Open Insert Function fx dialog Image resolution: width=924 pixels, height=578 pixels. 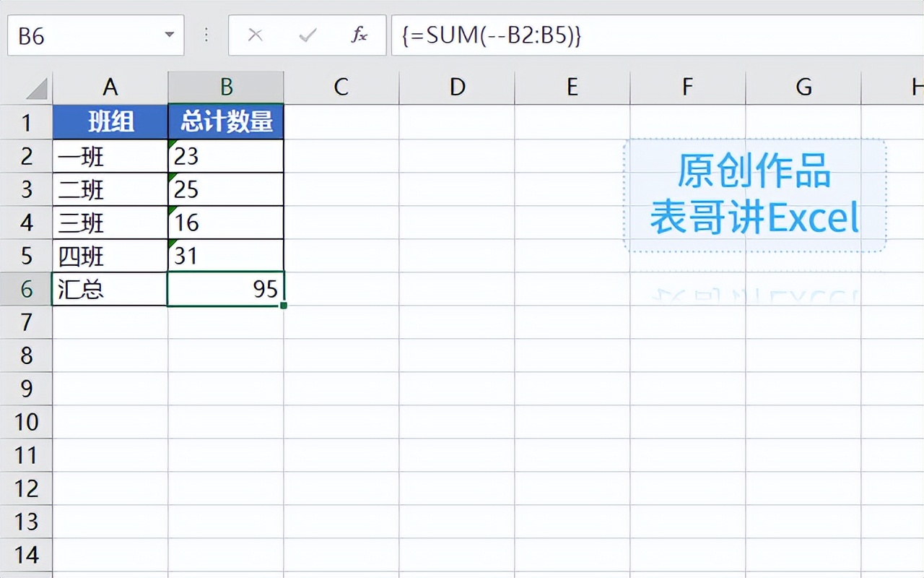tap(359, 35)
